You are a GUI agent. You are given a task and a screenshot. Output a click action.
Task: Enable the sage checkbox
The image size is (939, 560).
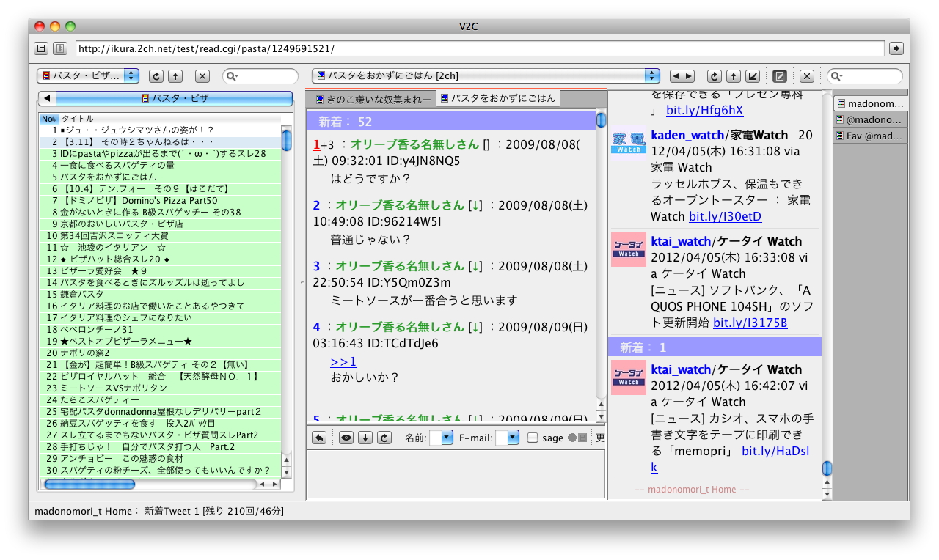(534, 438)
